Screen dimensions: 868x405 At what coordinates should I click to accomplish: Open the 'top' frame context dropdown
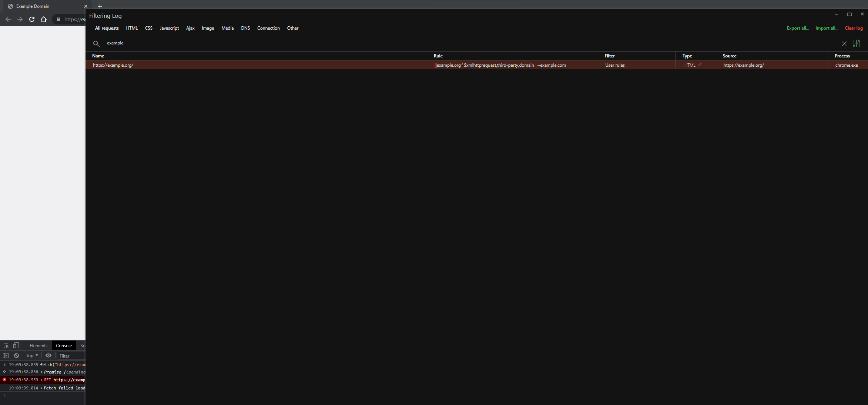point(32,355)
